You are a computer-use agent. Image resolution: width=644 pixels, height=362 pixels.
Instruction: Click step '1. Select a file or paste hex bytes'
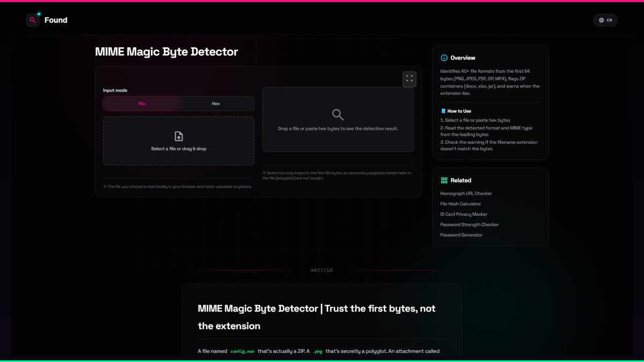pyautogui.click(x=475, y=120)
